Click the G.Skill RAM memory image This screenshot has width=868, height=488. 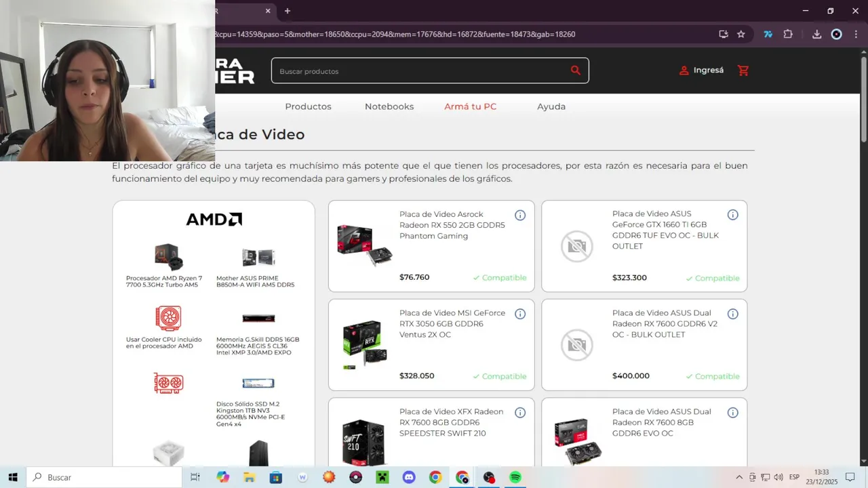(258, 319)
